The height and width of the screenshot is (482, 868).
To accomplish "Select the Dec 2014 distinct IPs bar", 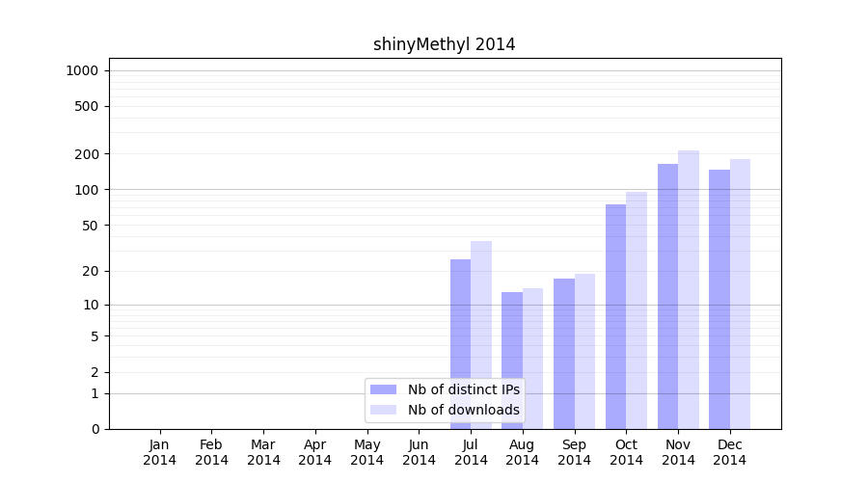I will pos(719,299).
